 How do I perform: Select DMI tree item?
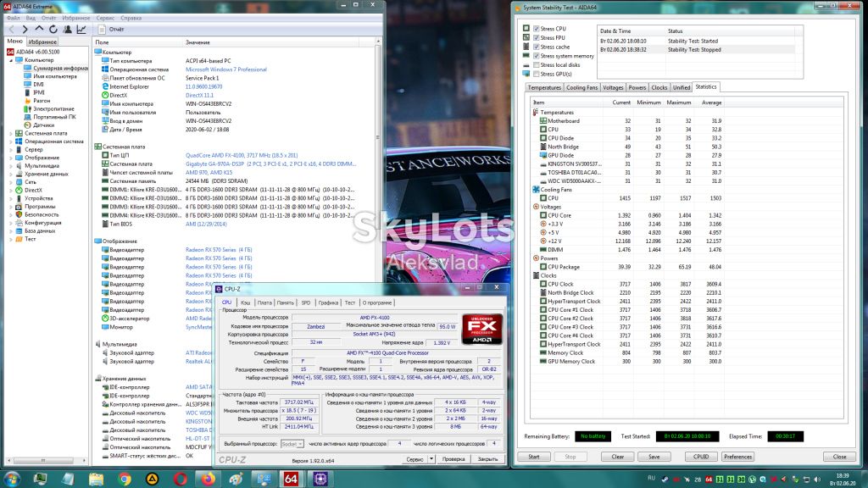38,85
